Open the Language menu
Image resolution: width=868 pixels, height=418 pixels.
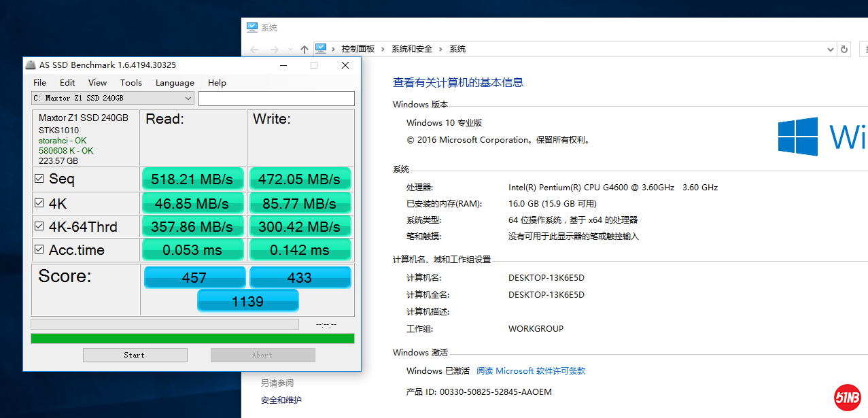(x=175, y=83)
